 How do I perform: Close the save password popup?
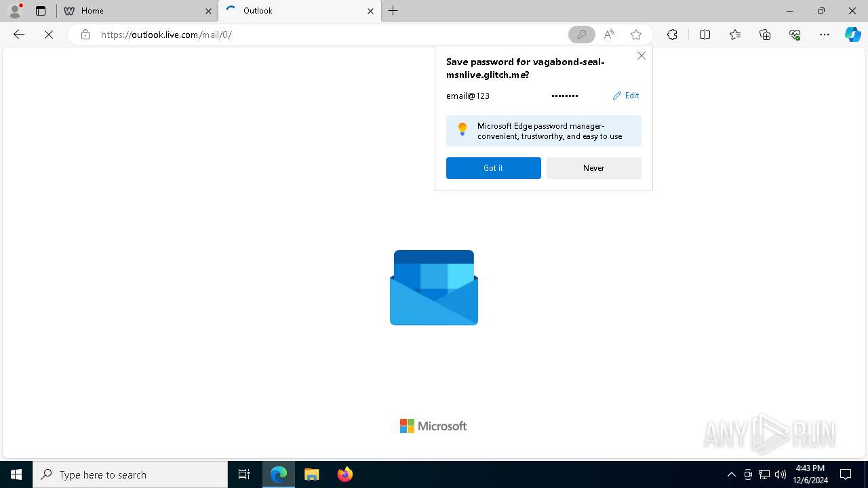click(x=642, y=56)
